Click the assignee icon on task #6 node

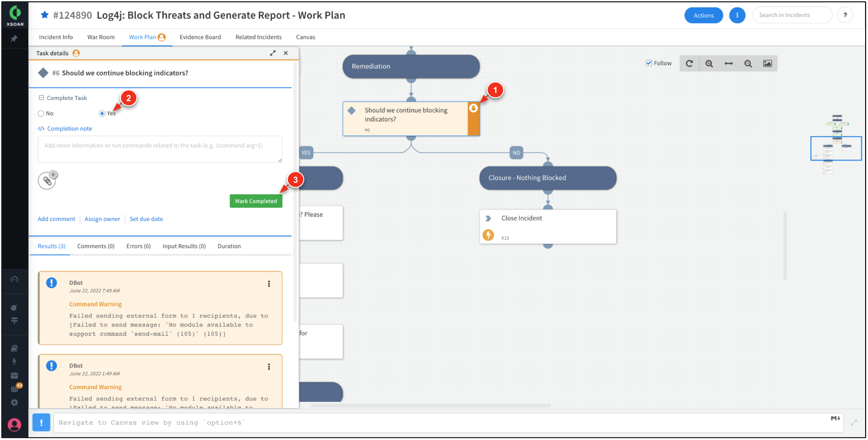pyautogui.click(x=473, y=108)
